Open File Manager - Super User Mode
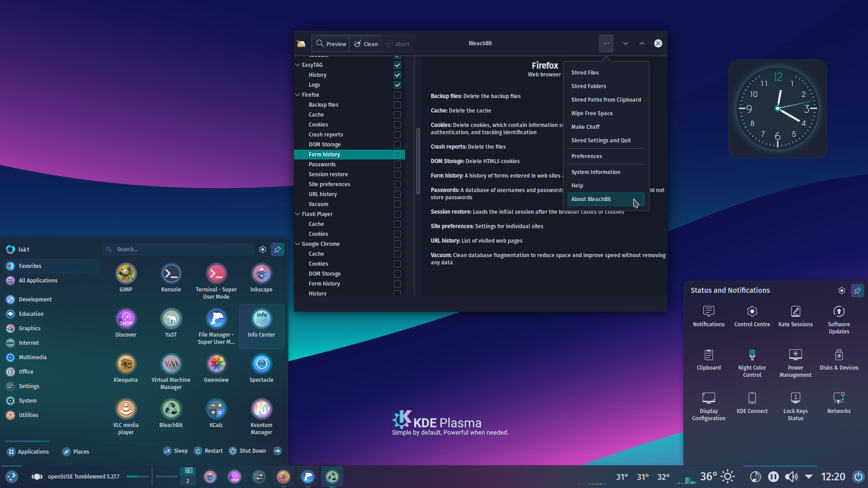868x488 pixels. pos(216,326)
